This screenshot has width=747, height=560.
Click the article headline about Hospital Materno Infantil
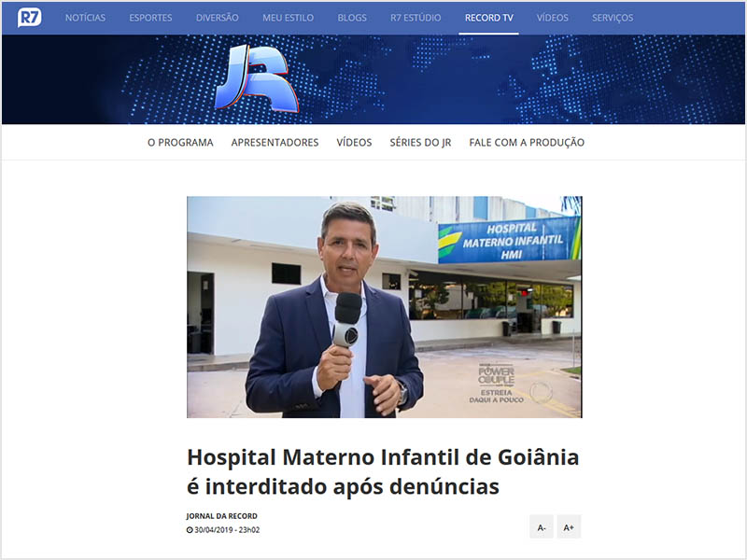click(383, 471)
